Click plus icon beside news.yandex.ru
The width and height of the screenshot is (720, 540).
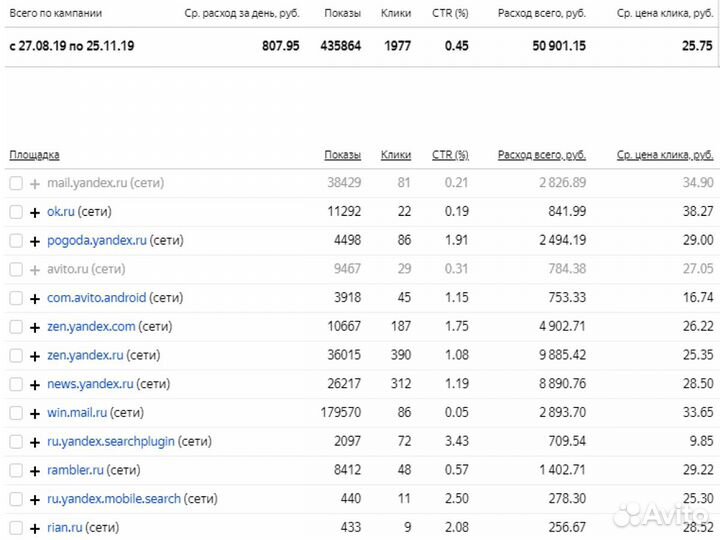click(35, 385)
